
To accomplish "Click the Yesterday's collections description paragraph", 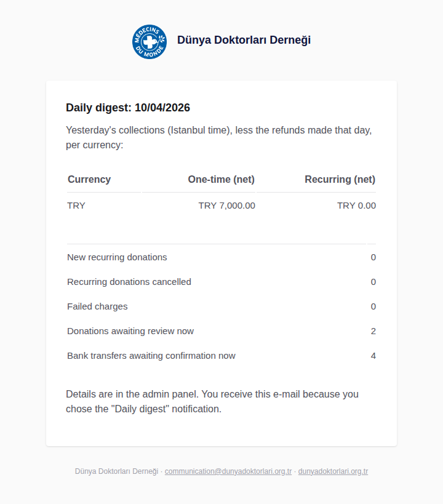I will point(219,138).
